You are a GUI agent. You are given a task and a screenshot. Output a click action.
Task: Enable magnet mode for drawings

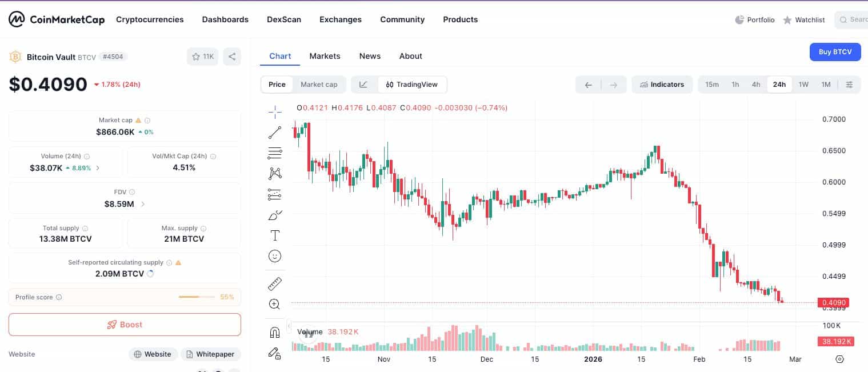[x=275, y=332]
